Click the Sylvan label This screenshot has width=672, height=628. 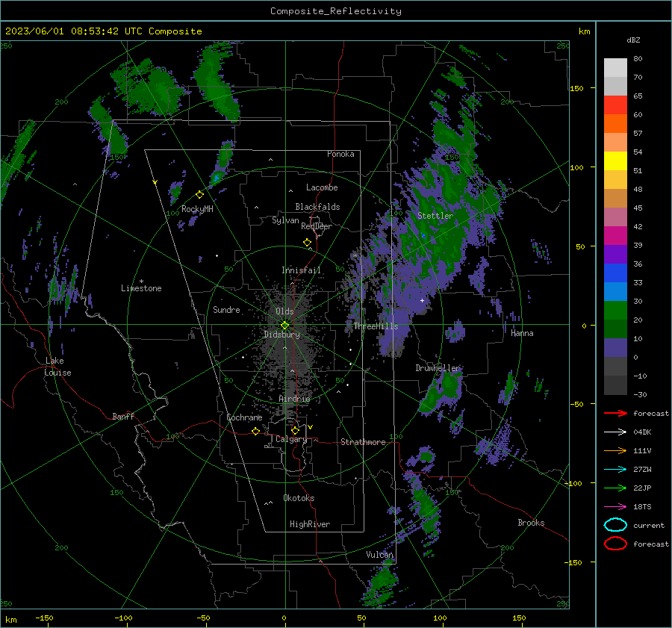pos(285,220)
